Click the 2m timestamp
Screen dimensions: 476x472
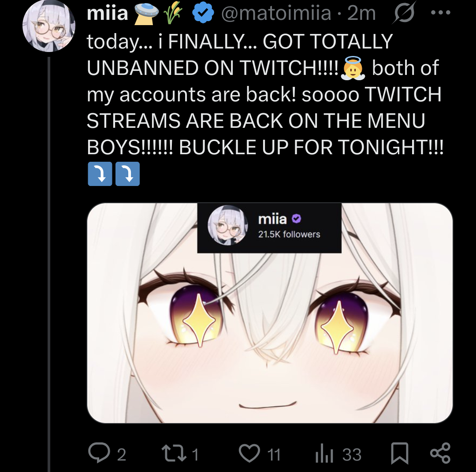point(361,13)
